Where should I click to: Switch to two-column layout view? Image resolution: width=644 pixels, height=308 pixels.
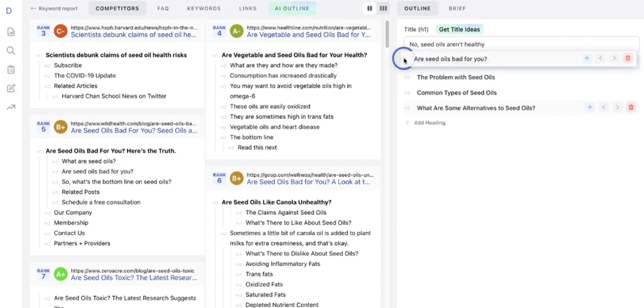[x=370, y=8]
